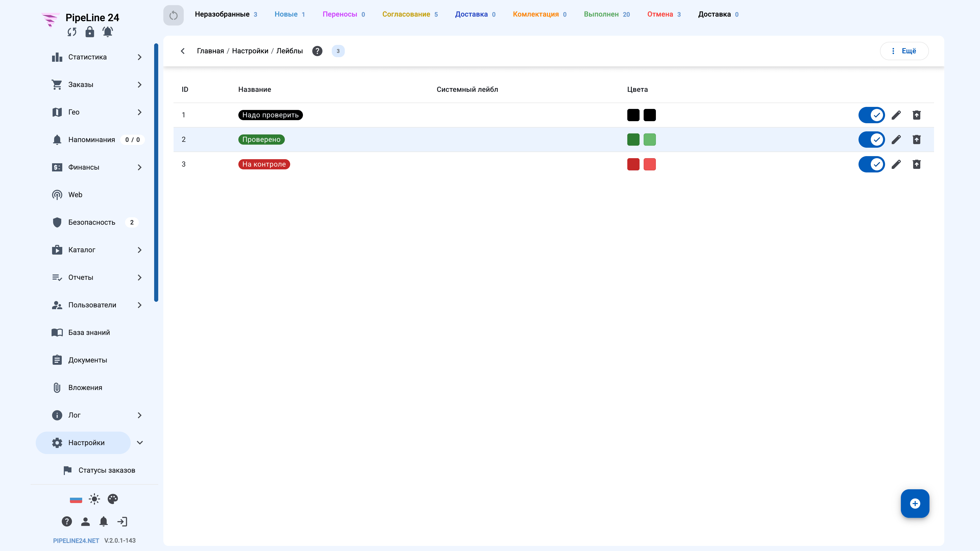Image resolution: width=980 pixels, height=551 pixels.
Task: Delete the 'Надо проверить' label
Action: [x=917, y=115]
